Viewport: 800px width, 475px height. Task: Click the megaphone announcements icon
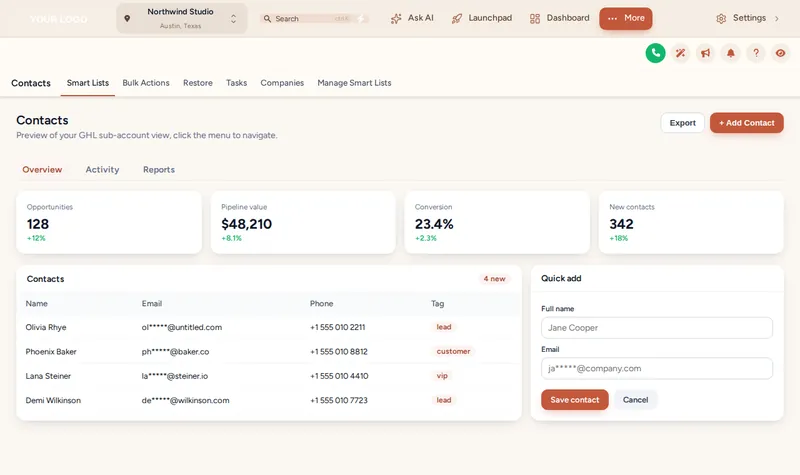click(x=705, y=53)
